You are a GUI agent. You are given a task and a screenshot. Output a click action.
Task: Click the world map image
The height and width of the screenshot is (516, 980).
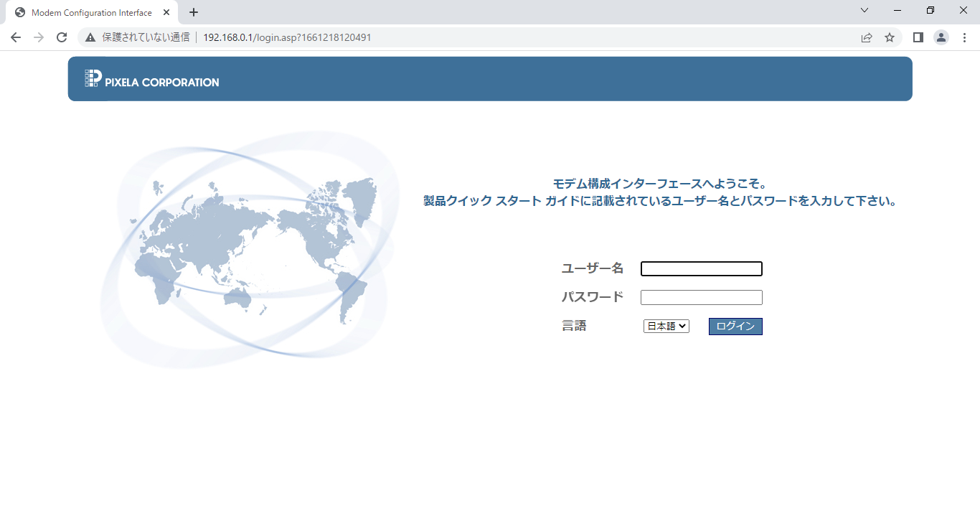point(250,249)
